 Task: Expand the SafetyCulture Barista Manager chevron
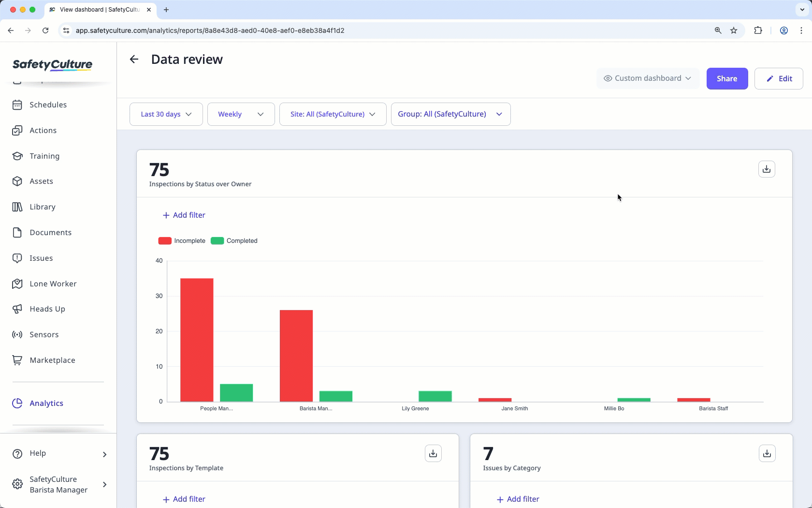point(104,485)
